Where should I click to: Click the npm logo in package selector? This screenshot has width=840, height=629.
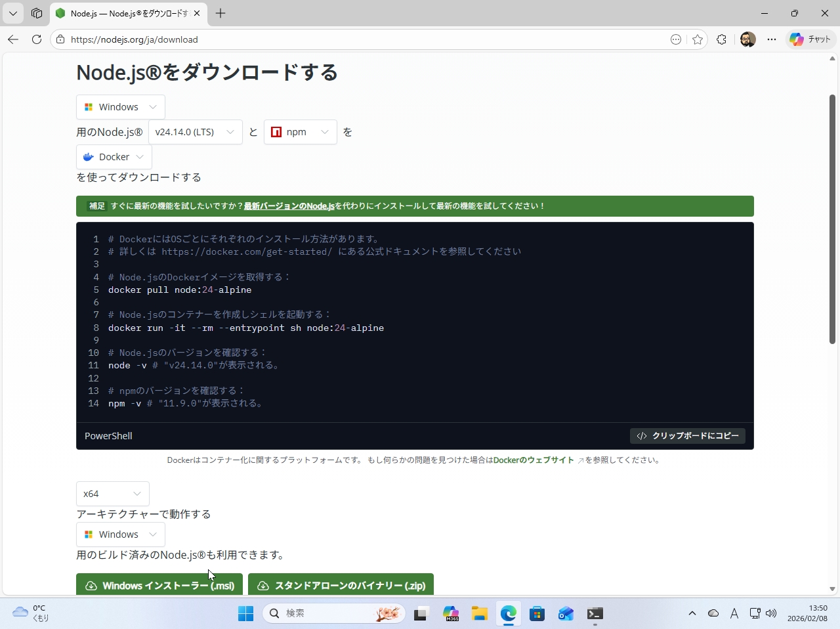(276, 132)
